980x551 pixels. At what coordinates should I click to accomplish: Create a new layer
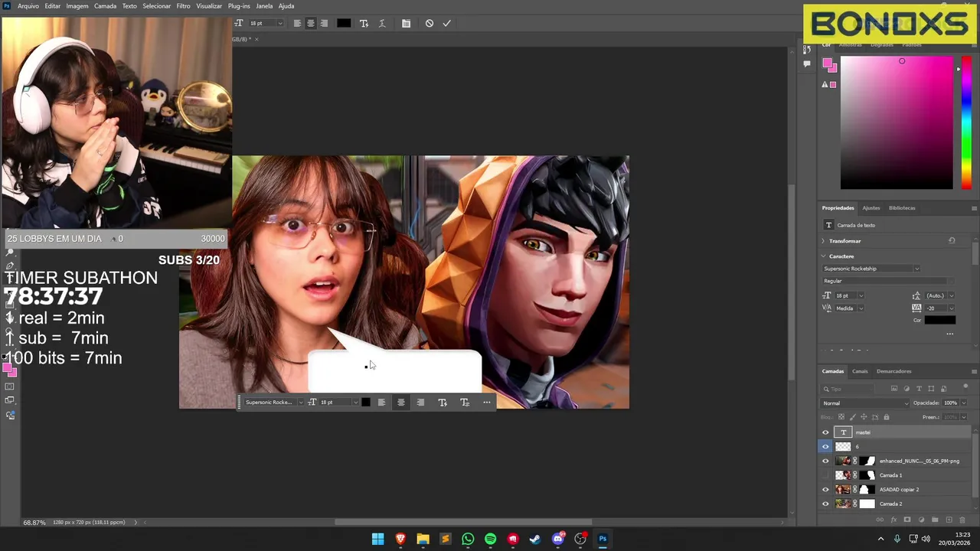(949, 520)
